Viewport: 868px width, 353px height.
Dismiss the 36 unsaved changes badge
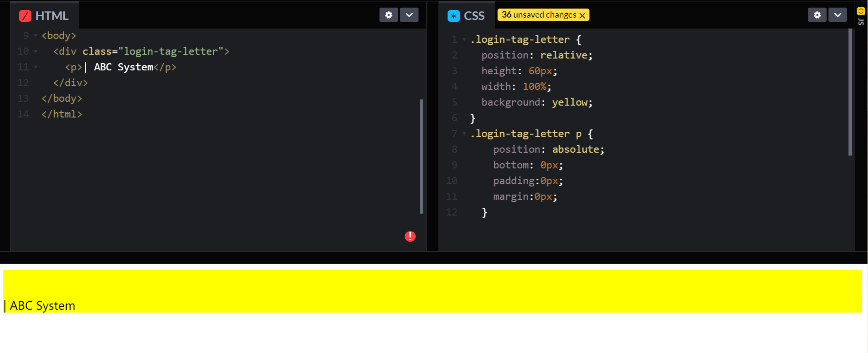click(x=582, y=15)
